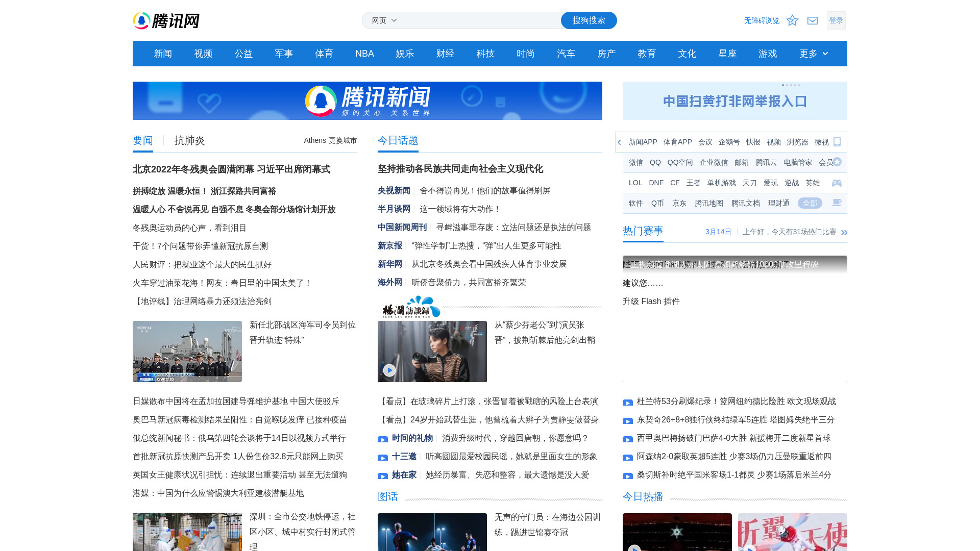Open the Tencent logo homepage link
The height and width of the screenshot is (551, 980).
166,21
